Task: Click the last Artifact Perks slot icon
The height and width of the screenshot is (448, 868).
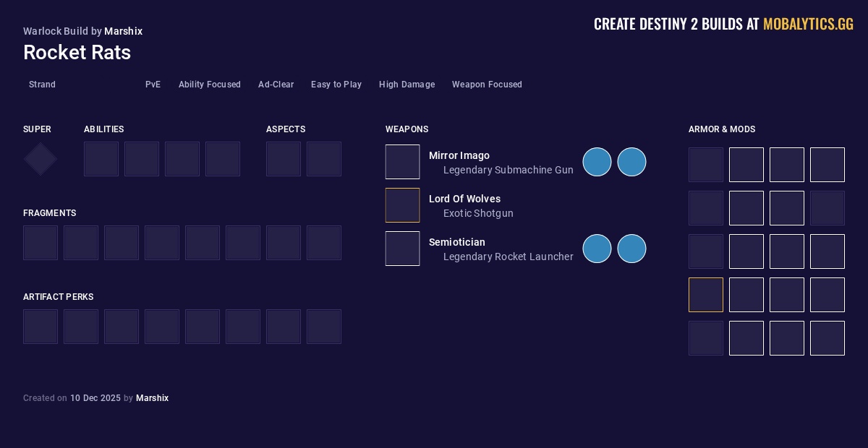Action: (324, 327)
